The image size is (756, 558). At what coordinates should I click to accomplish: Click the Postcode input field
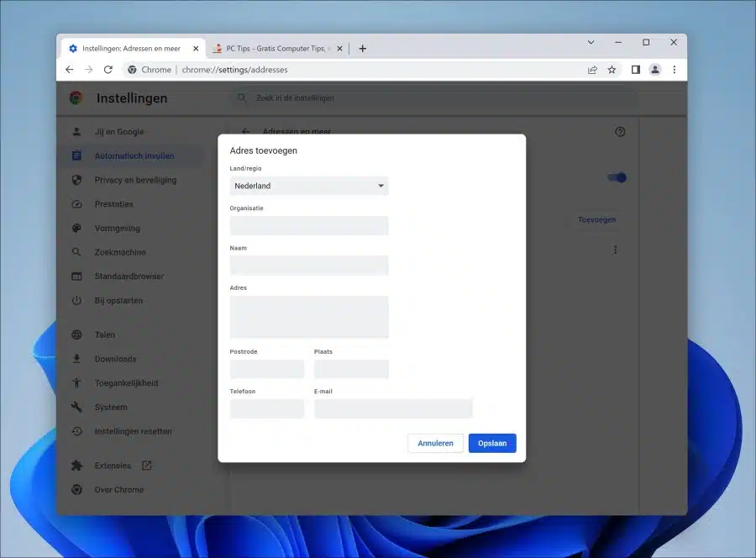[x=267, y=369]
